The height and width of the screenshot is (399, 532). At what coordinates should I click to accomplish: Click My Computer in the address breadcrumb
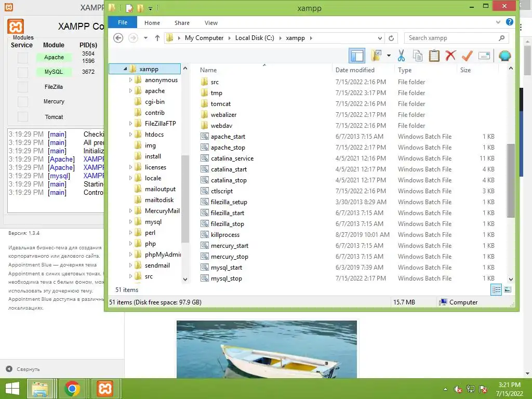204,38
